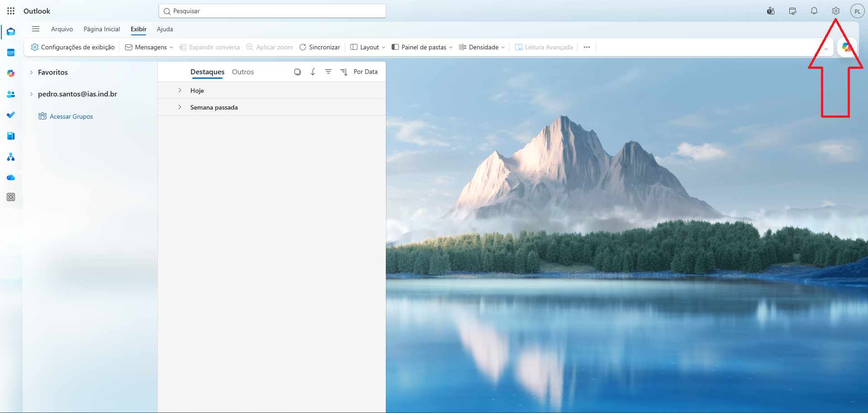Click Expandir conversa in the ribbon

tap(209, 47)
